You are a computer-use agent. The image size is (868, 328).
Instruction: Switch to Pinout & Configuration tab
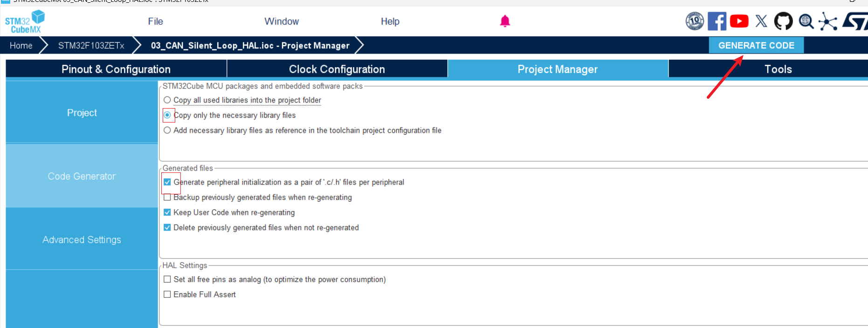[x=116, y=69]
